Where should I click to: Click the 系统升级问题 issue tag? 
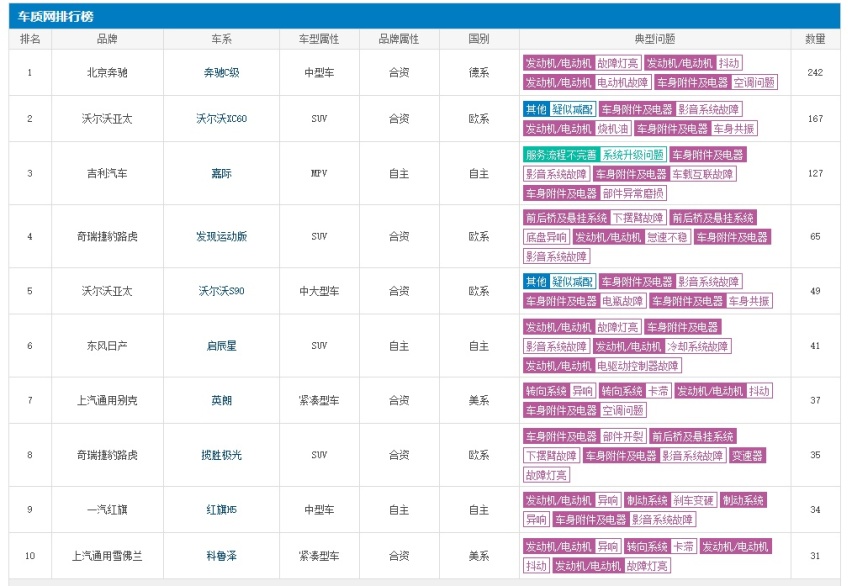pos(633,155)
